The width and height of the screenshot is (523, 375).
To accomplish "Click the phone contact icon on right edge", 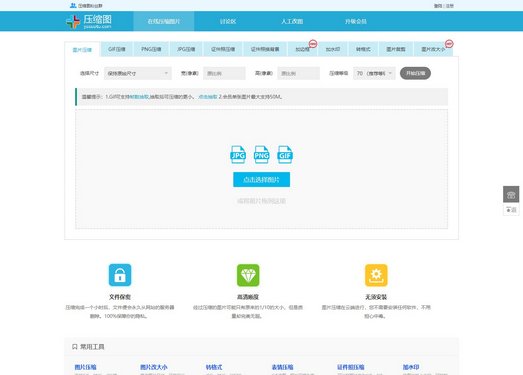I will click(x=511, y=195).
